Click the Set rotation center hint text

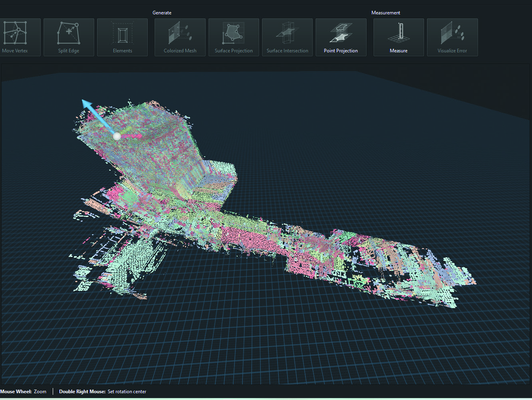pos(127,392)
